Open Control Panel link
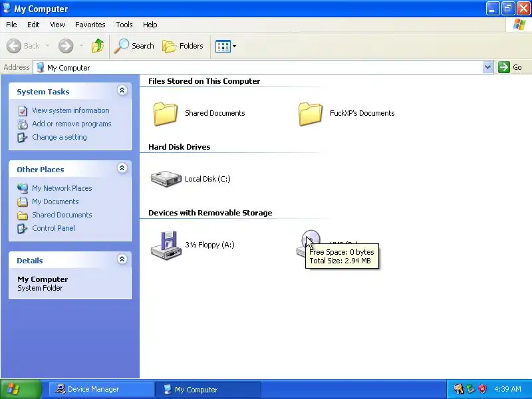 click(53, 228)
